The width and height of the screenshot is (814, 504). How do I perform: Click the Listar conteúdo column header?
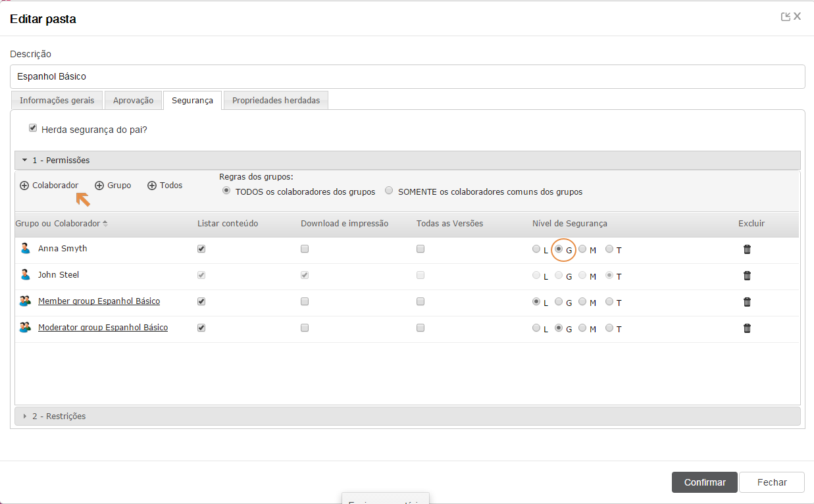point(228,224)
